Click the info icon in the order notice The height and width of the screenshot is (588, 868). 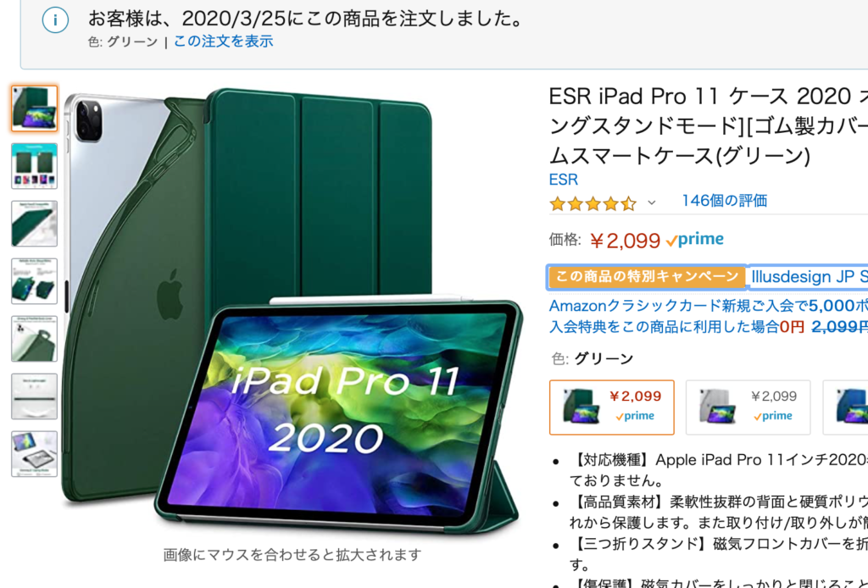tap(55, 21)
